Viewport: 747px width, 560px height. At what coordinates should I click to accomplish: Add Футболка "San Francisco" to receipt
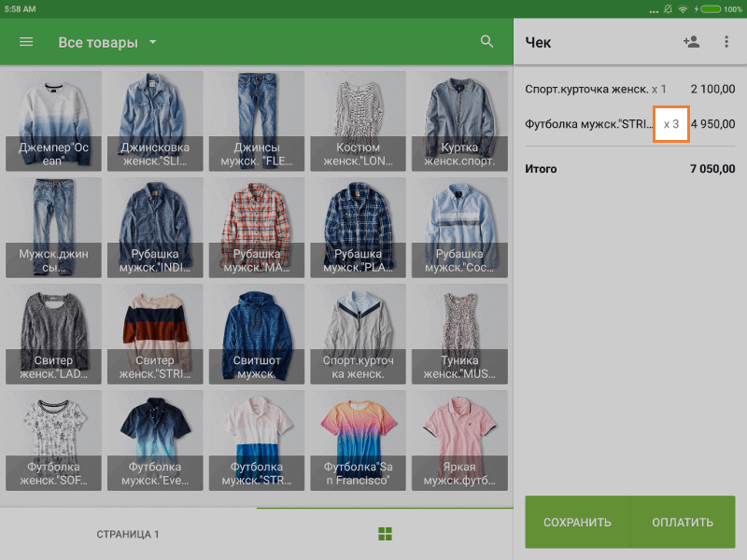pos(358,441)
